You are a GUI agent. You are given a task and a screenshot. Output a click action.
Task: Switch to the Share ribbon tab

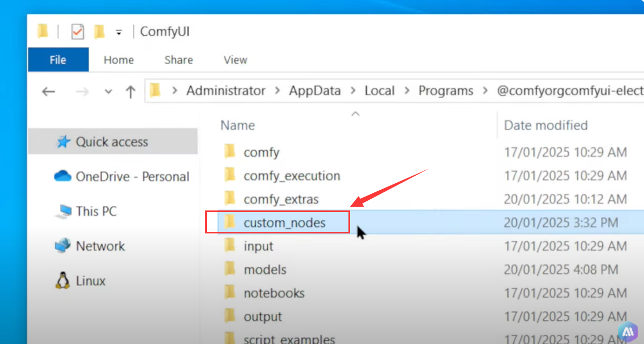click(x=179, y=60)
